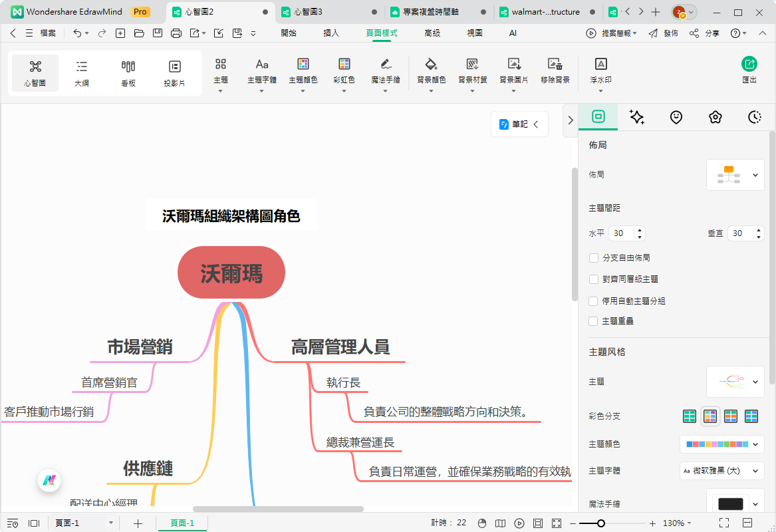
Task: Click the 魔法手繪 magic sketch icon
Action: click(385, 65)
